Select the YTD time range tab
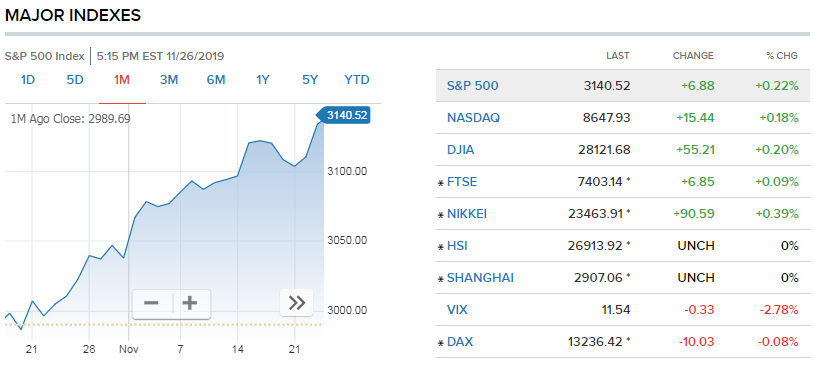814x373 pixels. tap(357, 80)
